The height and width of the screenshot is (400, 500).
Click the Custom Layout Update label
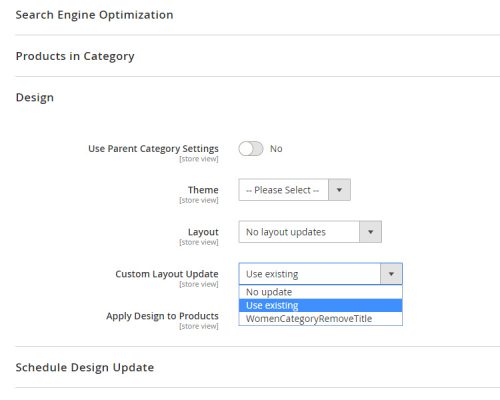(x=167, y=274)
